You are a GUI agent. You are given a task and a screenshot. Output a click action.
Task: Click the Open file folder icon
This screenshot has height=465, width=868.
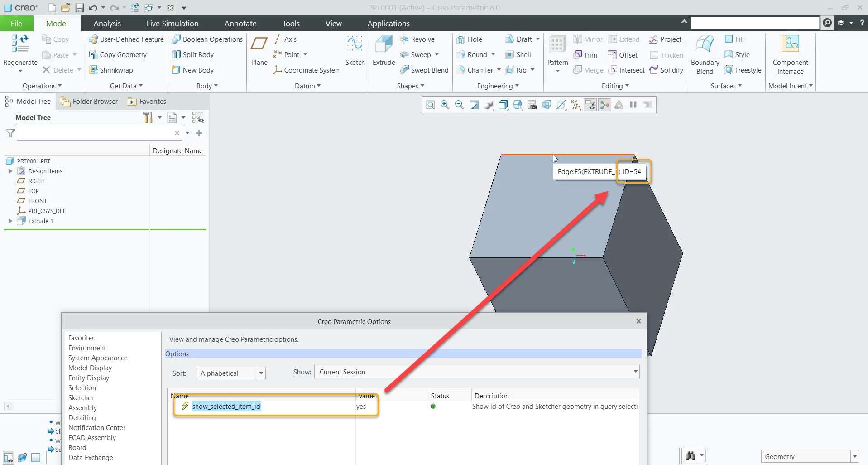(x=66, y=8)
